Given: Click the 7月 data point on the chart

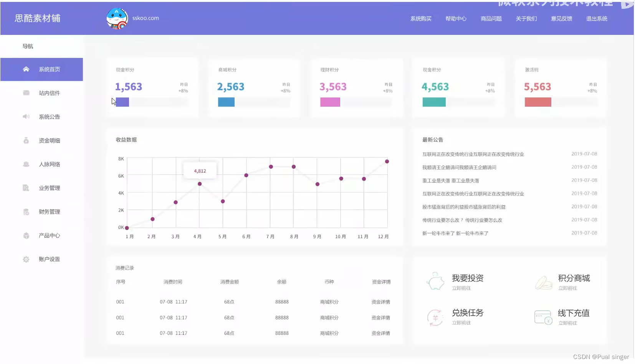Looking at the screenshot, I should (x=271, y=167).
